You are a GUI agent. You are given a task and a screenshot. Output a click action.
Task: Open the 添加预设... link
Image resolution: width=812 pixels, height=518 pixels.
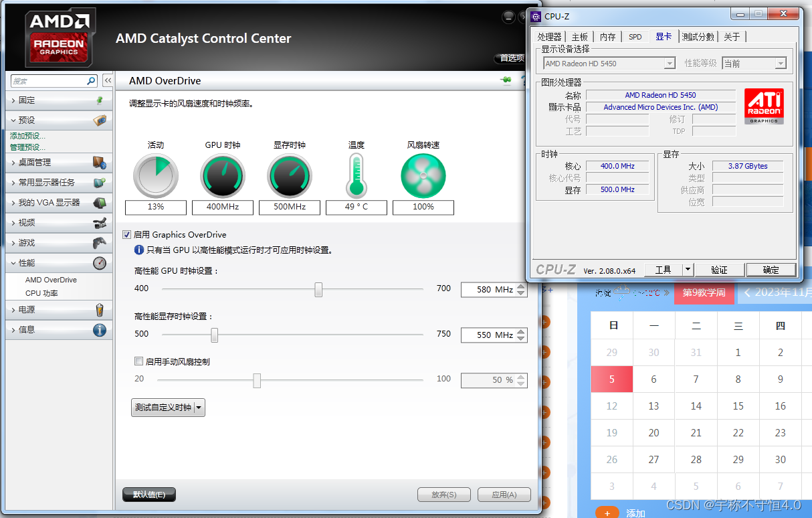click(27, 136)
